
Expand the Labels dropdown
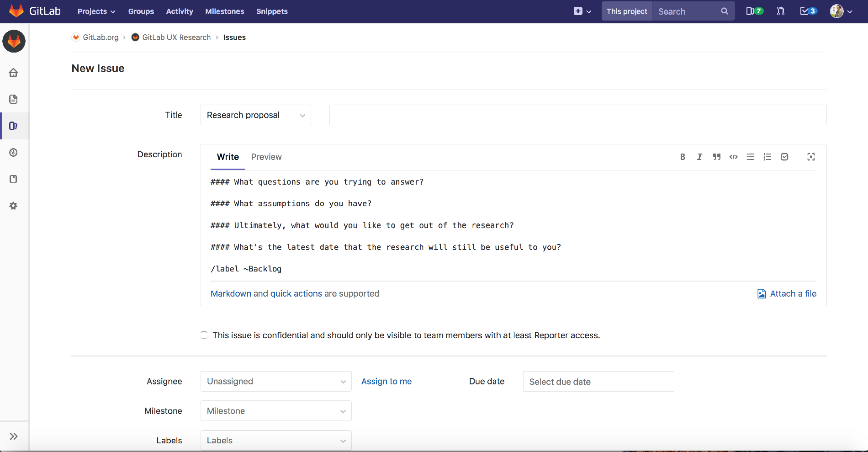[x=275, y=441]
